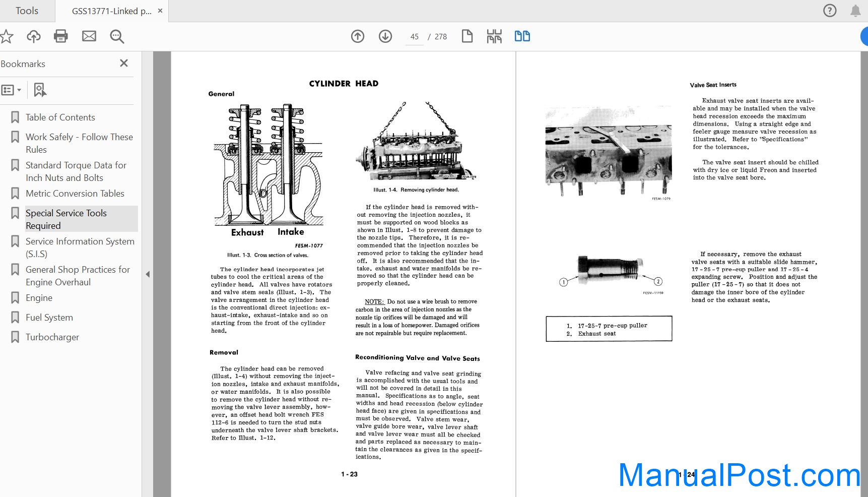Select single page view icon
The image size is (868, 497).
coord(467,36)
